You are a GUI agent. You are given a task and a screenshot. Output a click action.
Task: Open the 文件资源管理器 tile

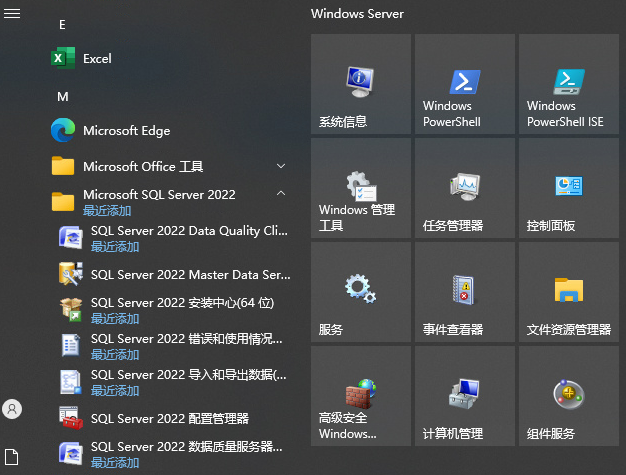tap(569, 292)
